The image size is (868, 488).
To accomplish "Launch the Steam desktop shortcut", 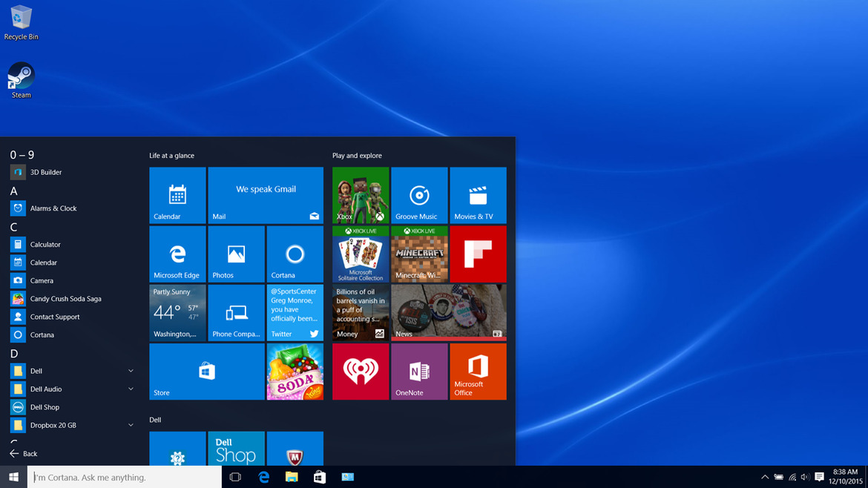I will (21, 81).
